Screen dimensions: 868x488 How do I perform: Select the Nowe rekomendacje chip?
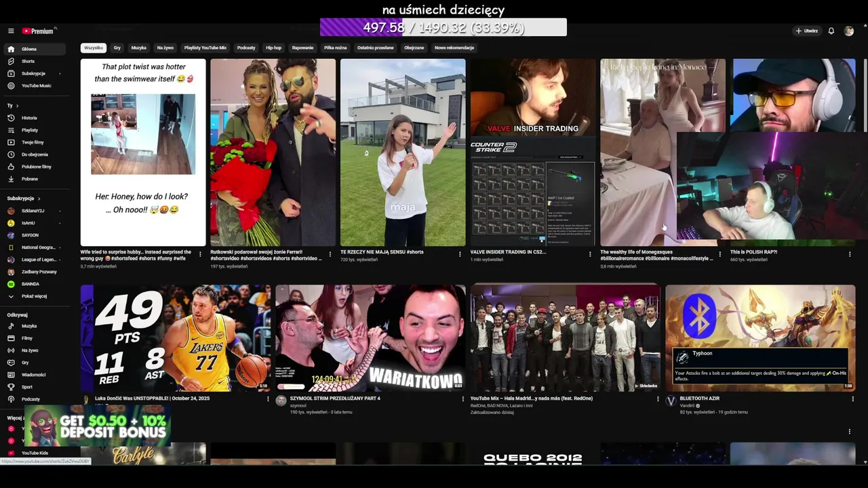[x=454, y=48]
